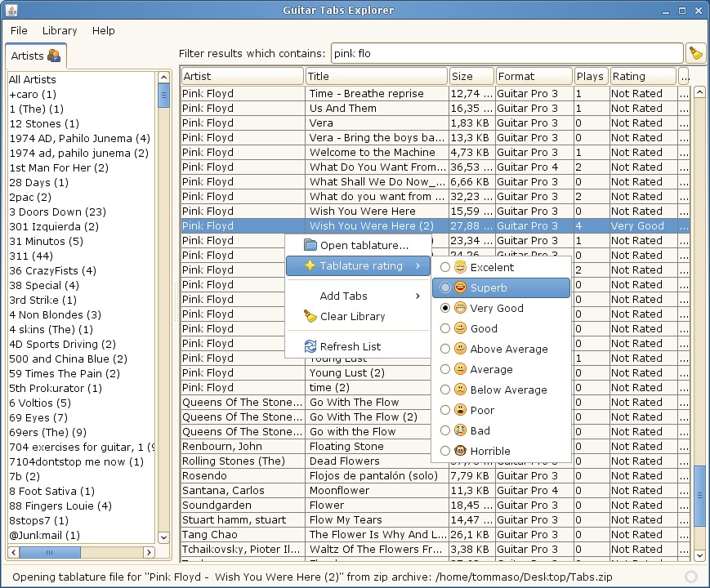Sort table by Format column header

(x=534, y=76)
